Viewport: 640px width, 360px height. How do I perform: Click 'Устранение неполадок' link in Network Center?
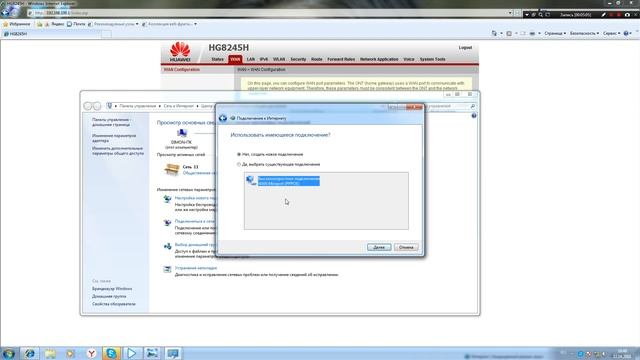tap(196, 268)
